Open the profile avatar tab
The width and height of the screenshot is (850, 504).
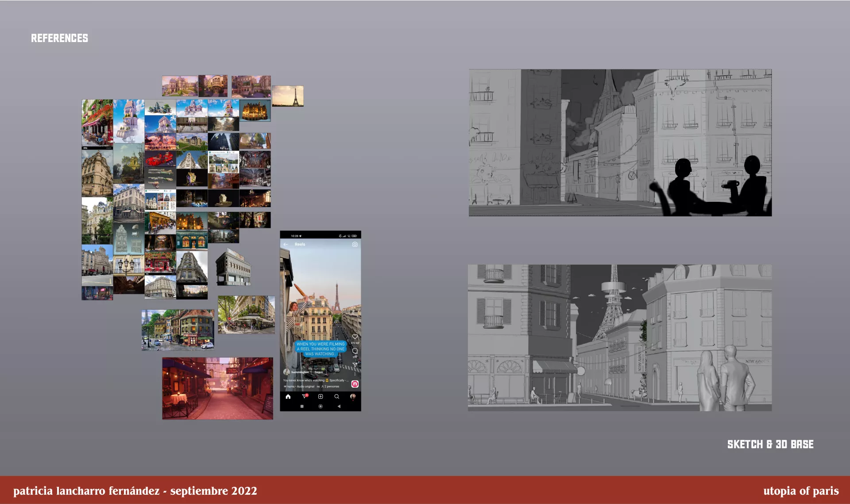pyautogui.click(x=353, y=396)
